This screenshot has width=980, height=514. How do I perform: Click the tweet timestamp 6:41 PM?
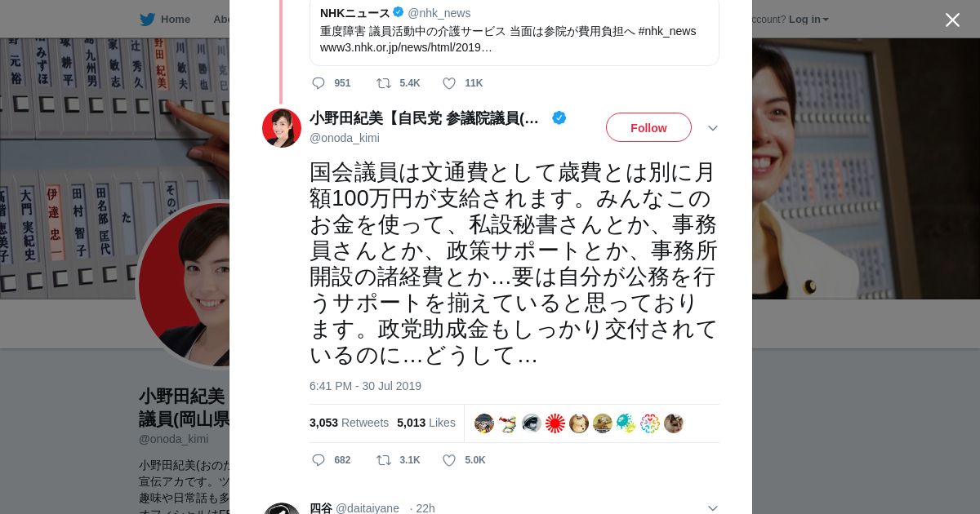[365, 386]
